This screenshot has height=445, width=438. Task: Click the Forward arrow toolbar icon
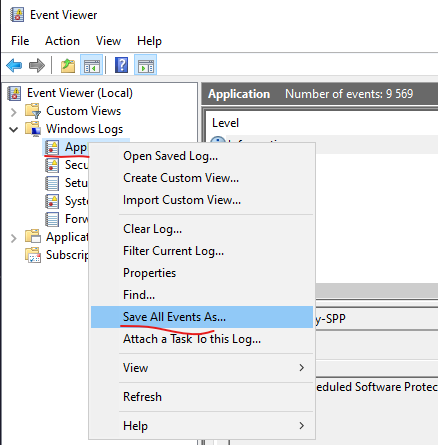click(37, 65)
